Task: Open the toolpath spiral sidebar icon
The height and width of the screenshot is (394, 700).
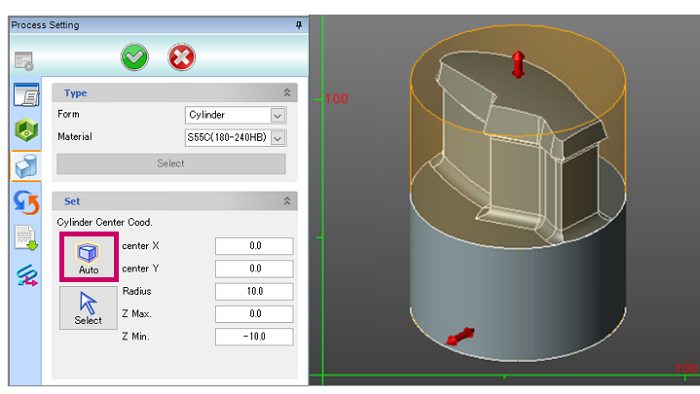Action: [x=27, y=274]
